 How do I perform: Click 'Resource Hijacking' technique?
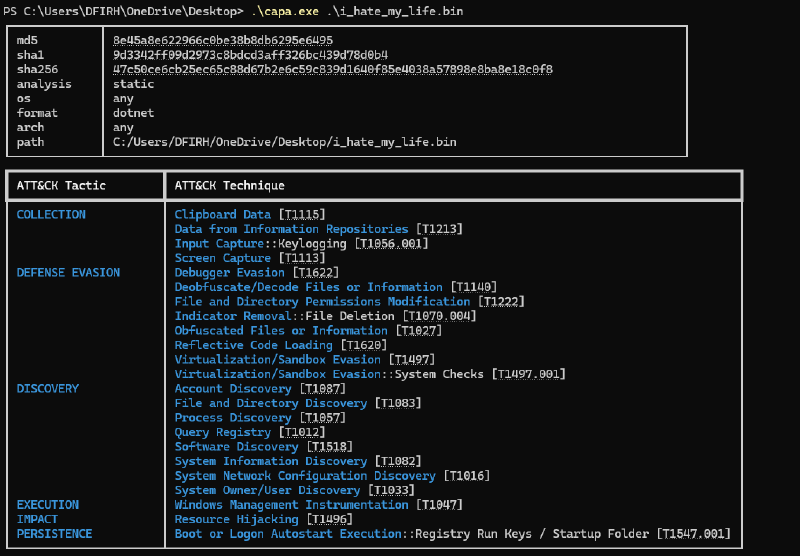pos(236,519)
